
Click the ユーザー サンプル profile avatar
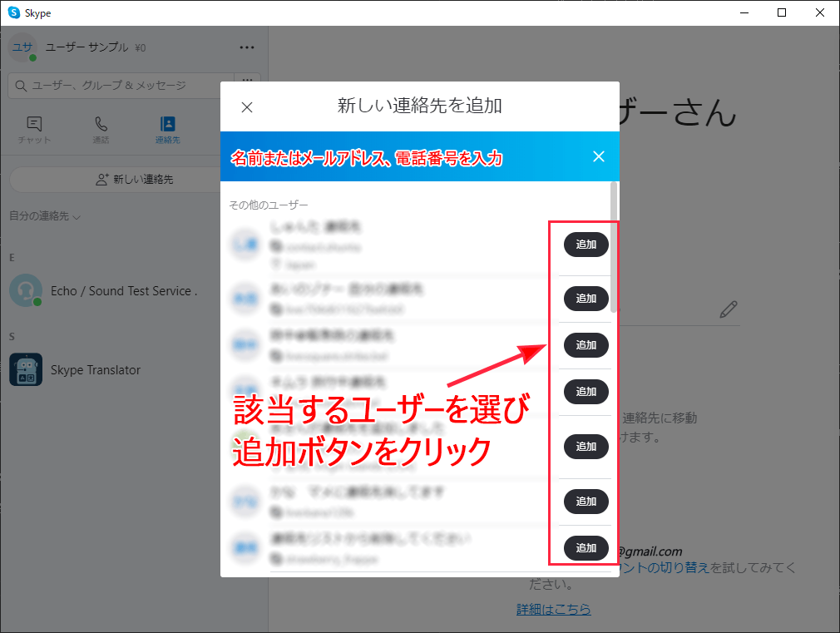[22, 47]
